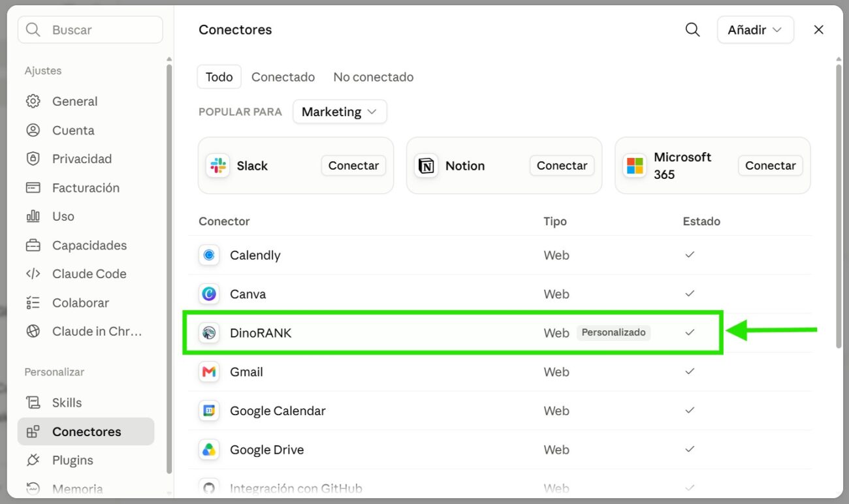The image size is (849, 504).
Task: Click the Web type in Canva row
Action: (x=556, y=294)
